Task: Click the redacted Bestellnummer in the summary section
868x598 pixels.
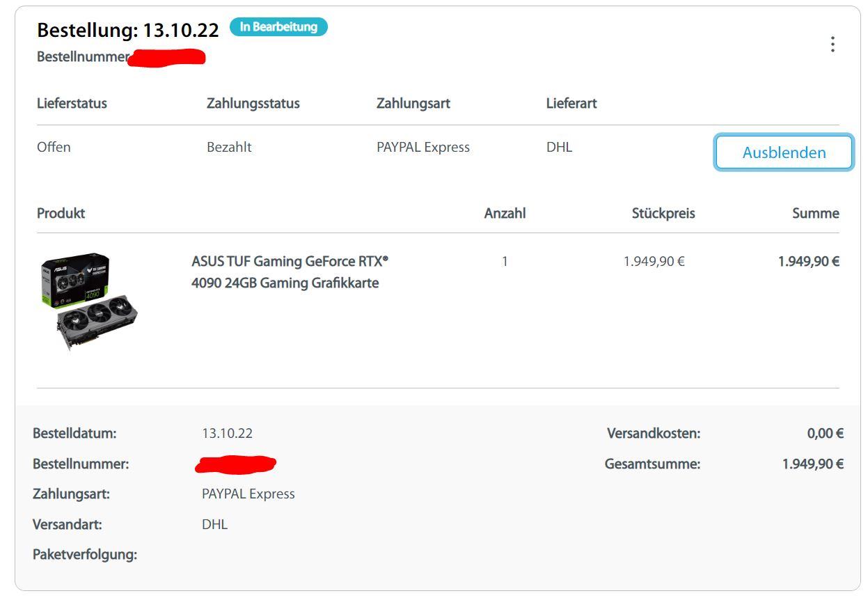Action: click(x=236, y=464)
